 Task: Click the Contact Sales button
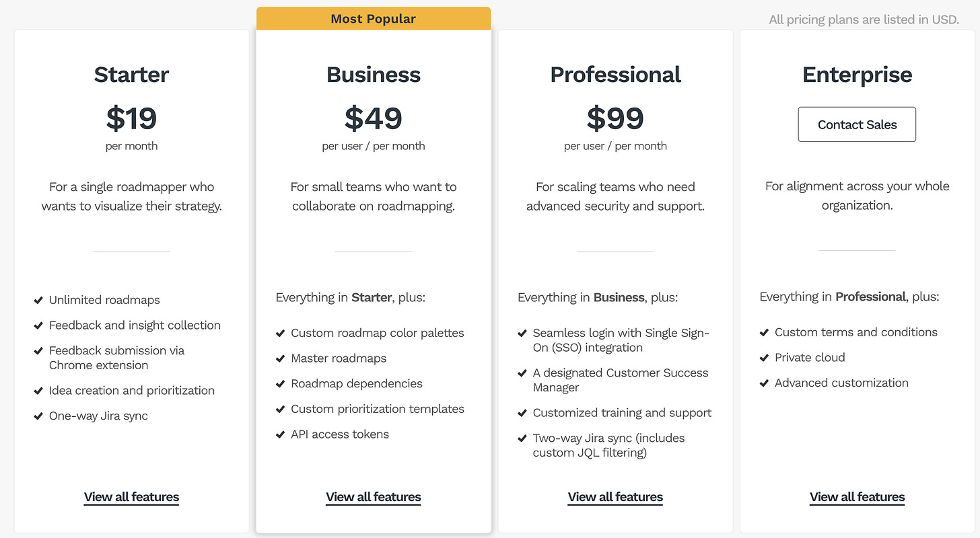click(857, 124)
